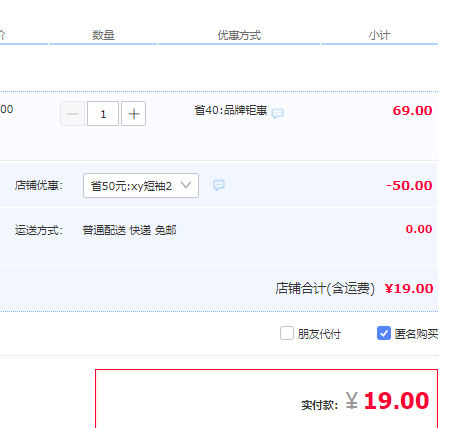467x428 pixels.
Task: Click the 小计 column header
Action: coord(379,35)
